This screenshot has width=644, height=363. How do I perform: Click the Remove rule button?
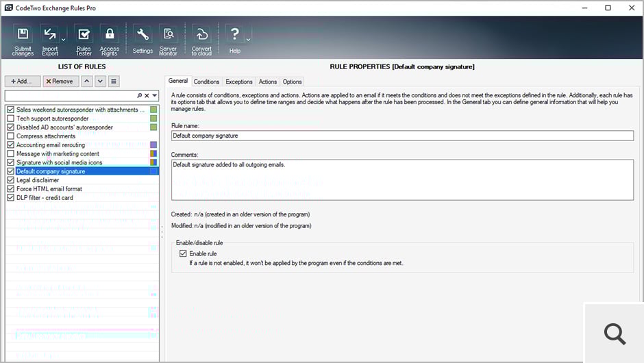[x=60, y=82]
